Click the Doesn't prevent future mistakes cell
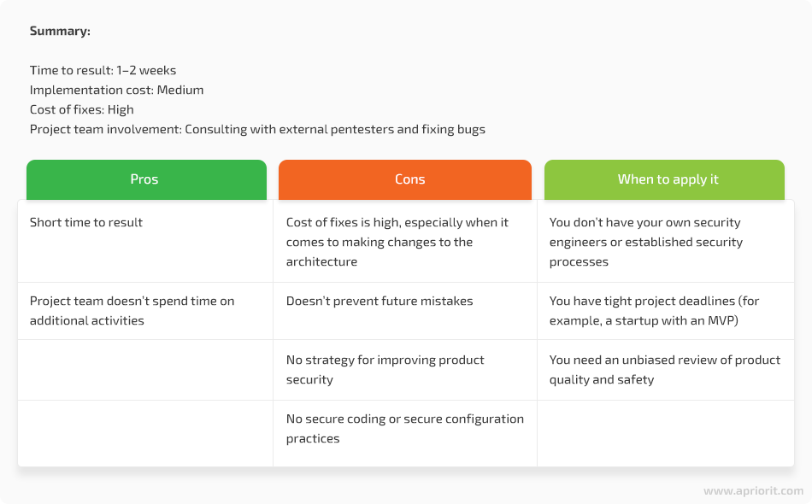This screenshot has height=504, width=812. tap(405, 311)
